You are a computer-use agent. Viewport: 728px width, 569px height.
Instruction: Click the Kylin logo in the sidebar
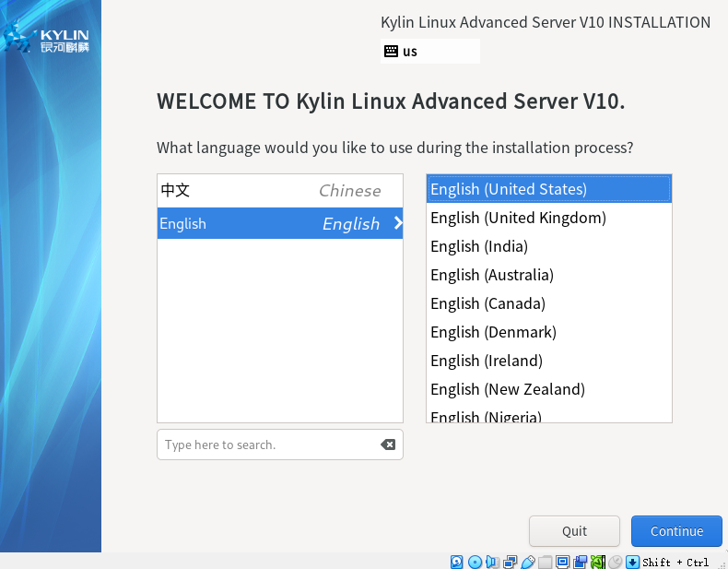(46, 37)
